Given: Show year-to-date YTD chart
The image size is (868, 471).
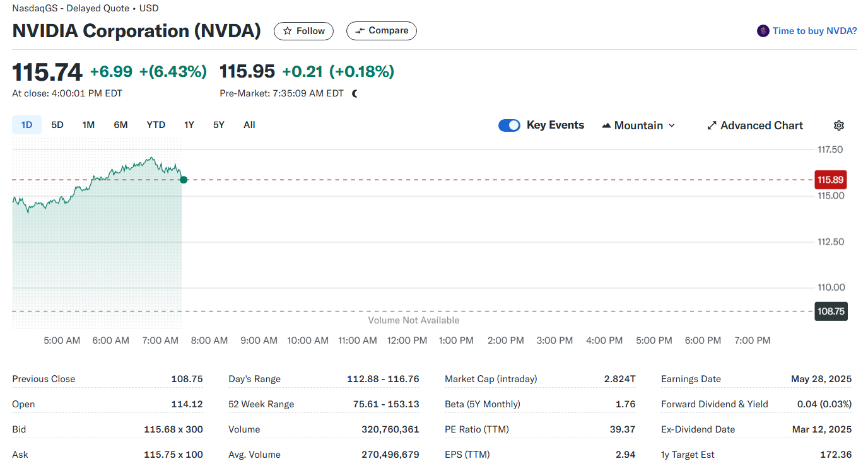Looking at the screenshot, I should tap(156, 125).
